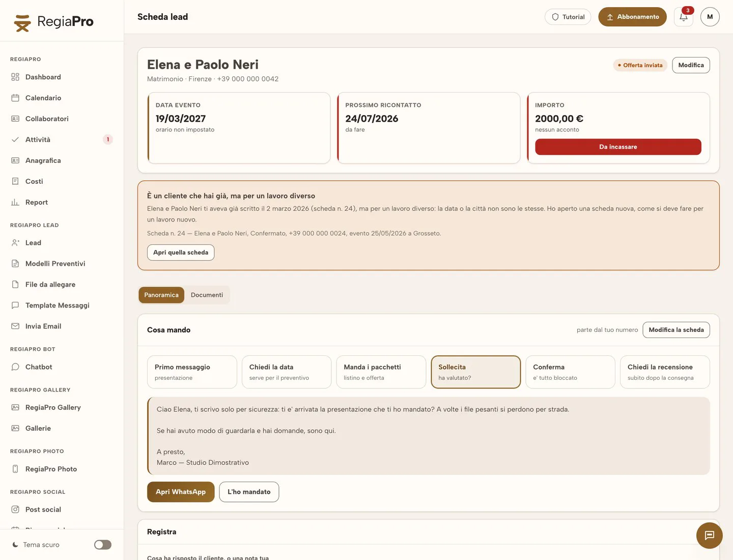The image size is (733, 560).
Task: Click the Gallerie picture icon
Action: click(x=15, y=428)
